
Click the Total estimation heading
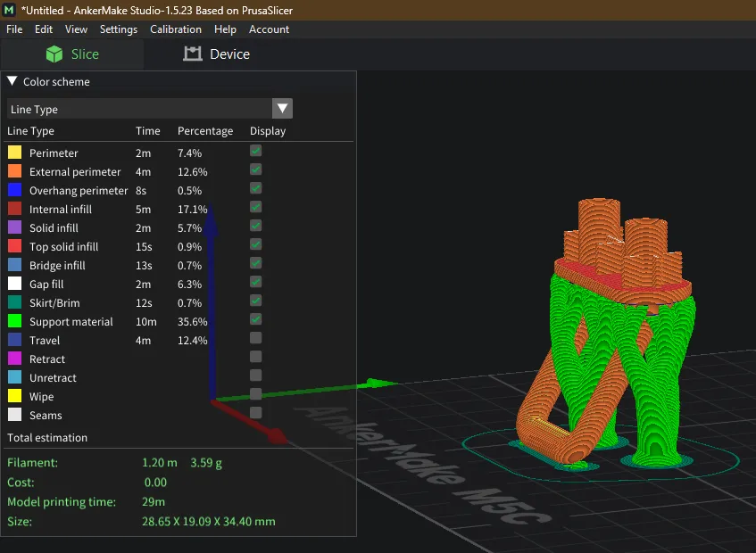pyautogui.click(x=47, y=438)
